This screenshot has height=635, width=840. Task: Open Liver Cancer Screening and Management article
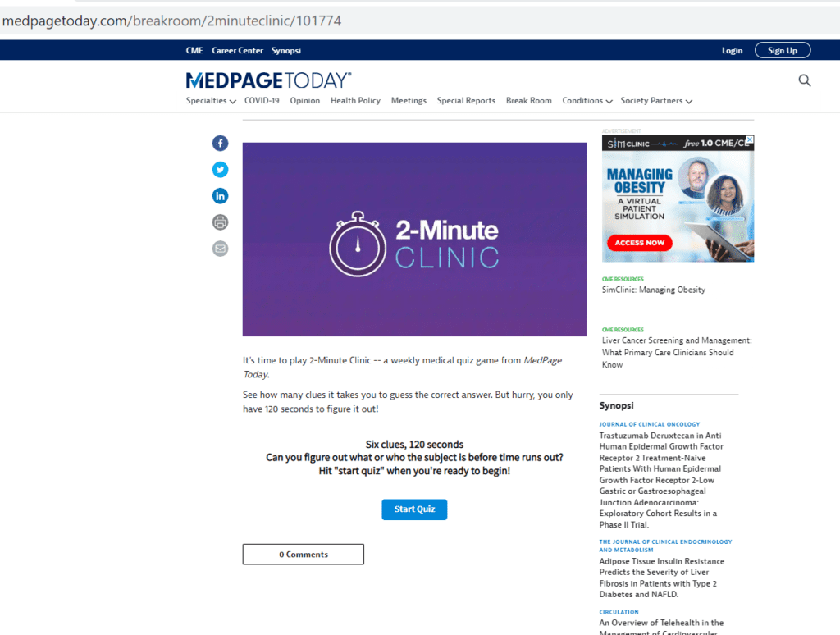[677, 353]
